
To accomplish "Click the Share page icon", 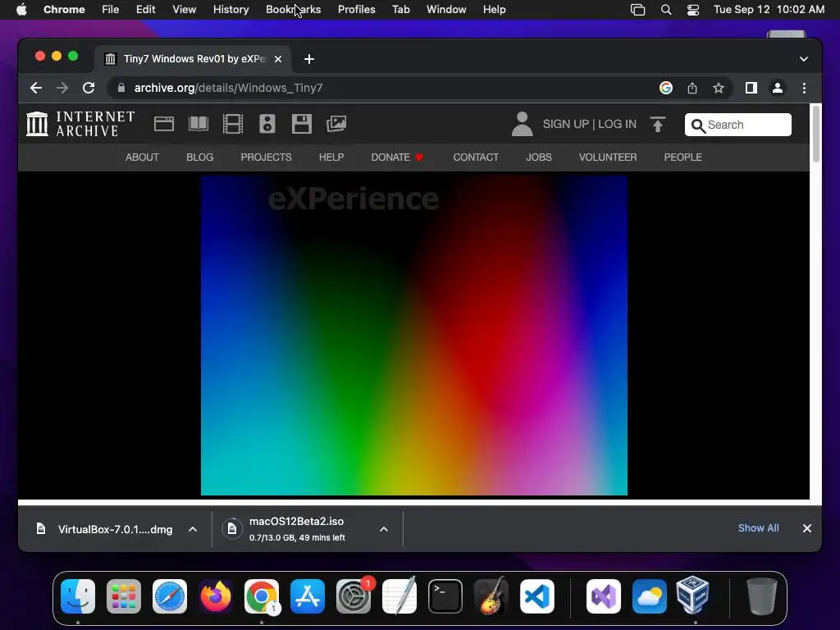I will [x=692, y=88].
